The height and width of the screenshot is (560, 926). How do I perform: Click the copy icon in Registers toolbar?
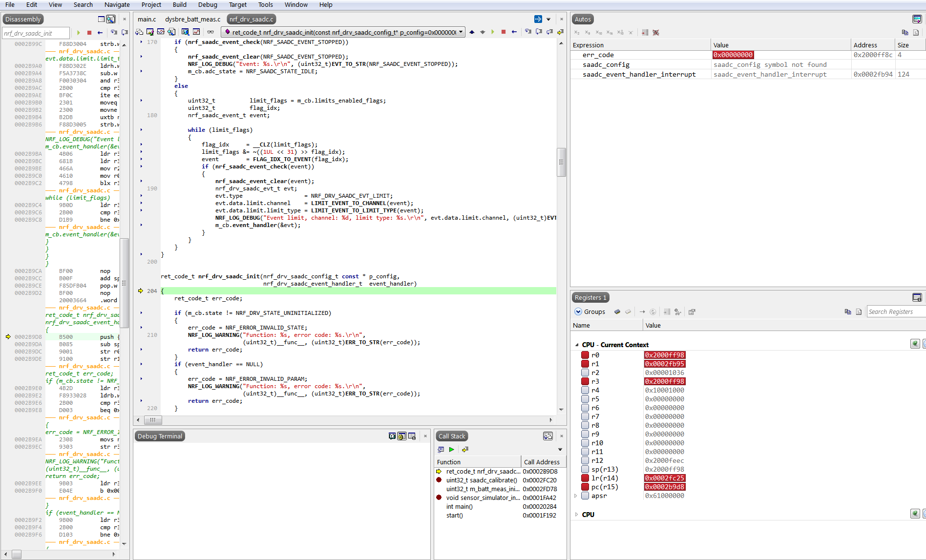pyautogui.click(x=848, y=311)
